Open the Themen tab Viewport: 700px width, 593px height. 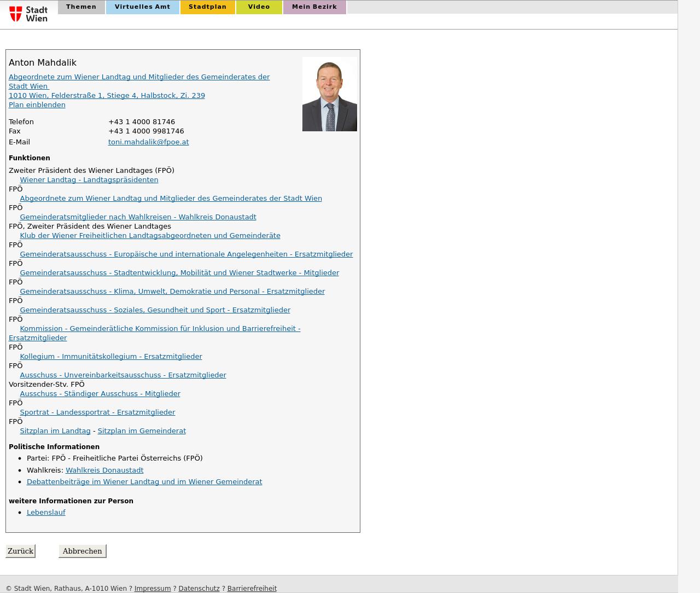point(81,7)
